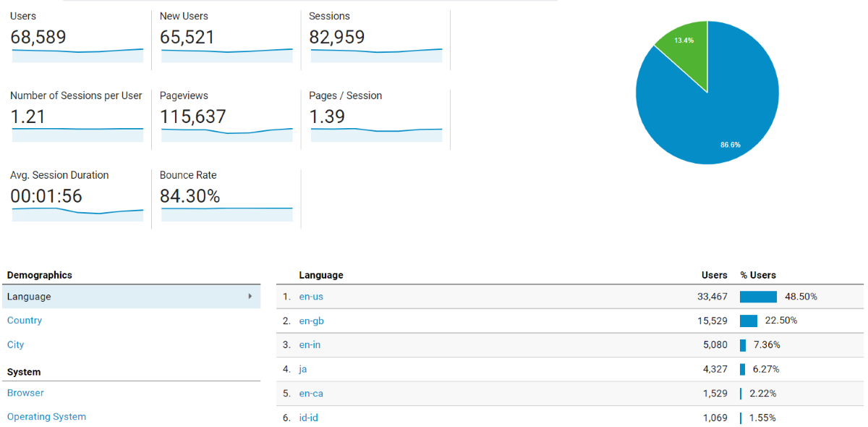
Task: Click the Users sparkline chart
Action: coord(77,55)
